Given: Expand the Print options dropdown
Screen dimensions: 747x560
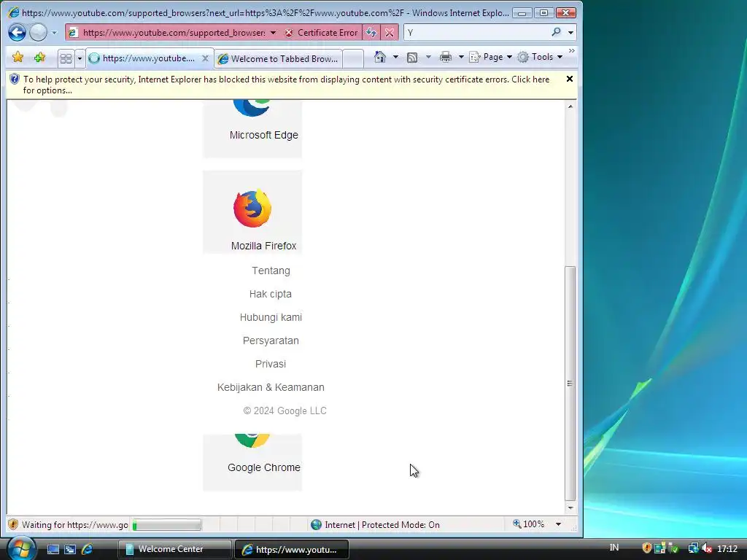Looking at the screenshot, I should point(461,57).
